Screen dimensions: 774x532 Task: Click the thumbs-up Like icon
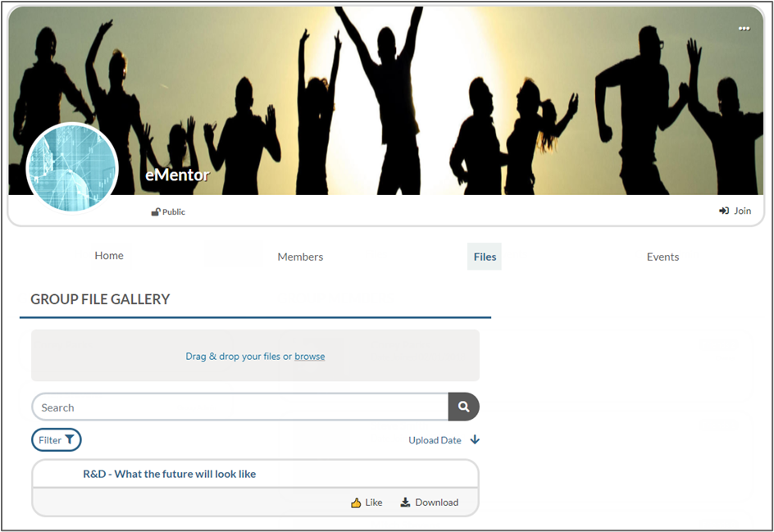(x=356, y=502)
